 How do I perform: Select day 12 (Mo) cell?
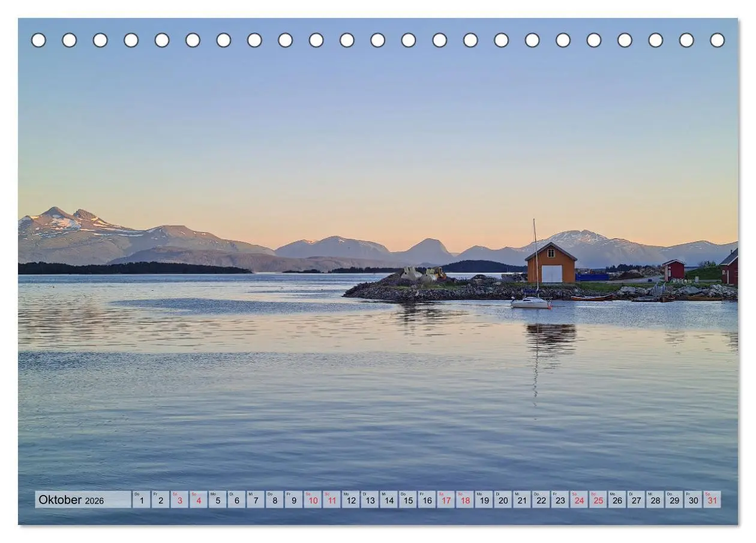click(x=351, y=500)
